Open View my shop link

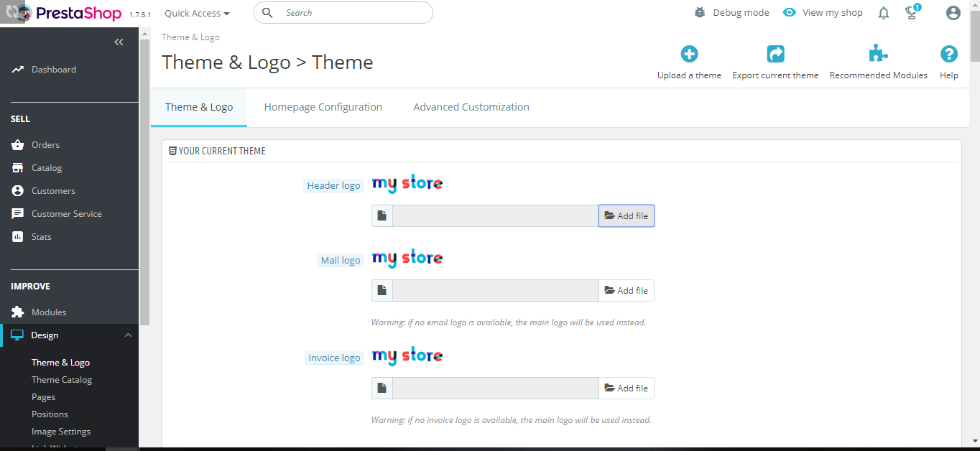[832, 12]
